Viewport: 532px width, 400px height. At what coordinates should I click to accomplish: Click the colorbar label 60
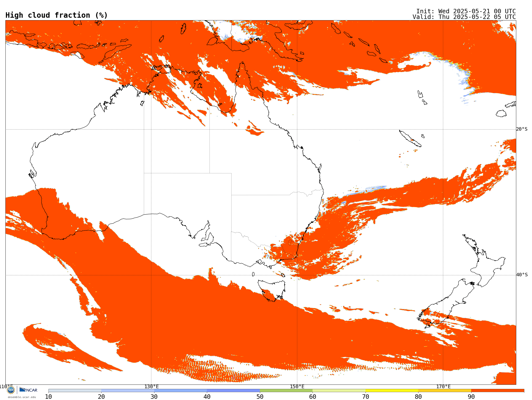click(313, 397)
